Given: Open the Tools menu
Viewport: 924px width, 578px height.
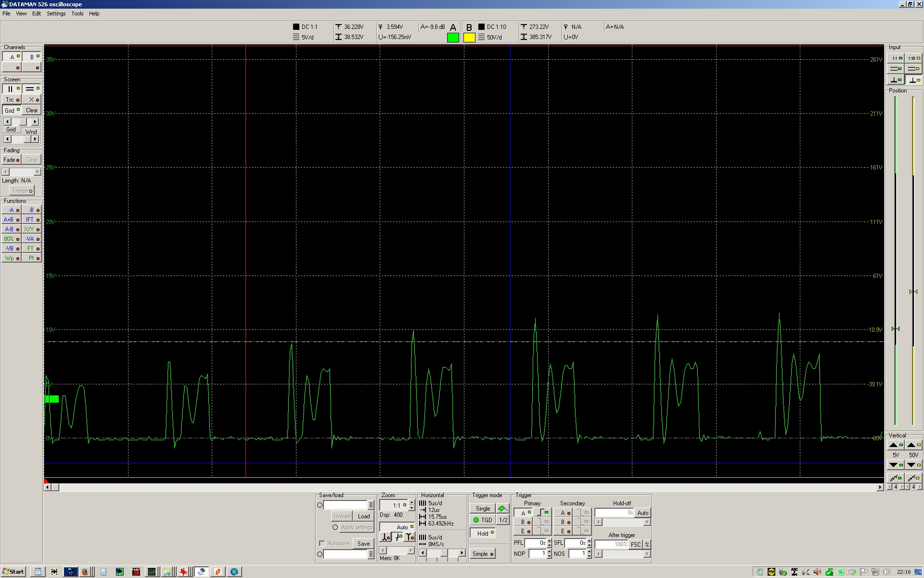Looking at the screenshot, I should [77, 13].
